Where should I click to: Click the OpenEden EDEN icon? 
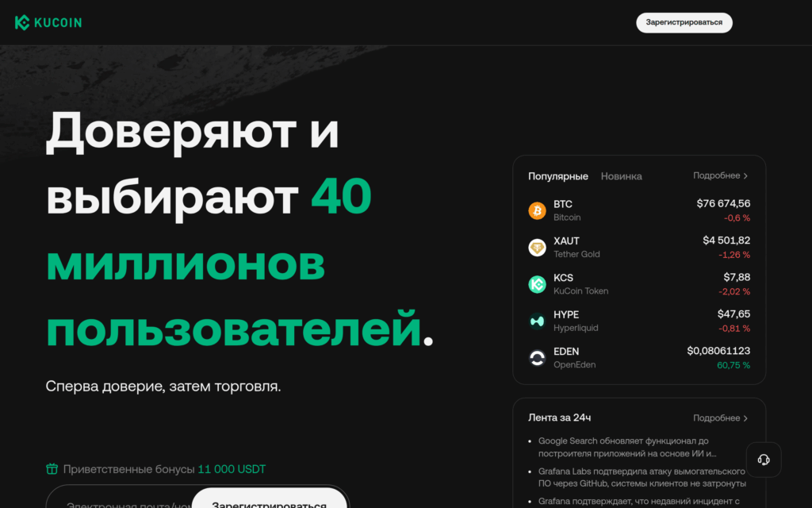coord(537,358)
